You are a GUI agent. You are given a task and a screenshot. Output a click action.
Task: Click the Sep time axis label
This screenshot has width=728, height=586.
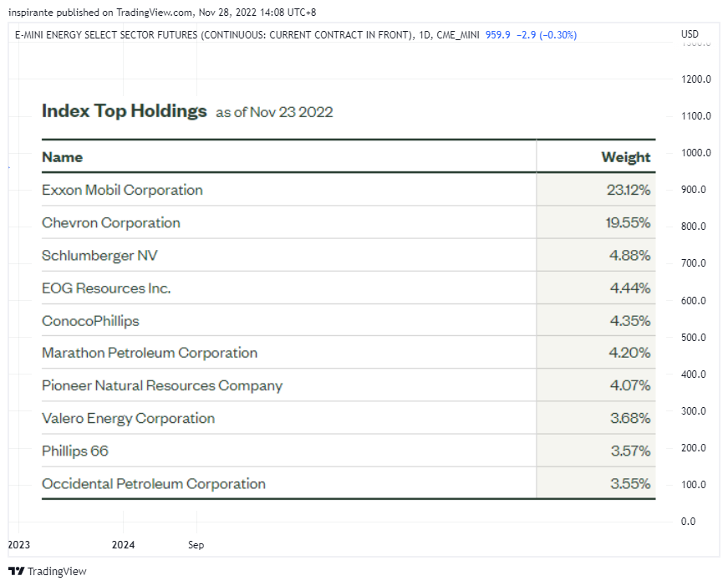pos(196,545)
